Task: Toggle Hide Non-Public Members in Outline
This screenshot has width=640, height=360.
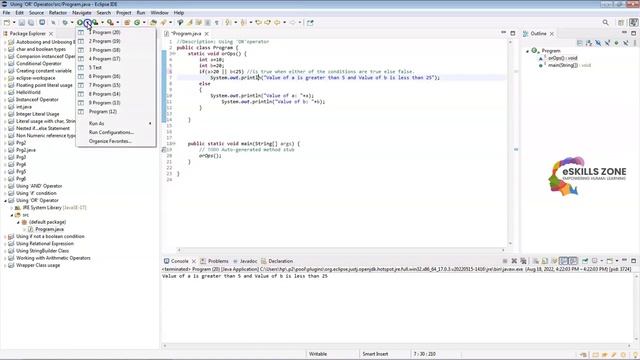Action: tap(616, 43)
